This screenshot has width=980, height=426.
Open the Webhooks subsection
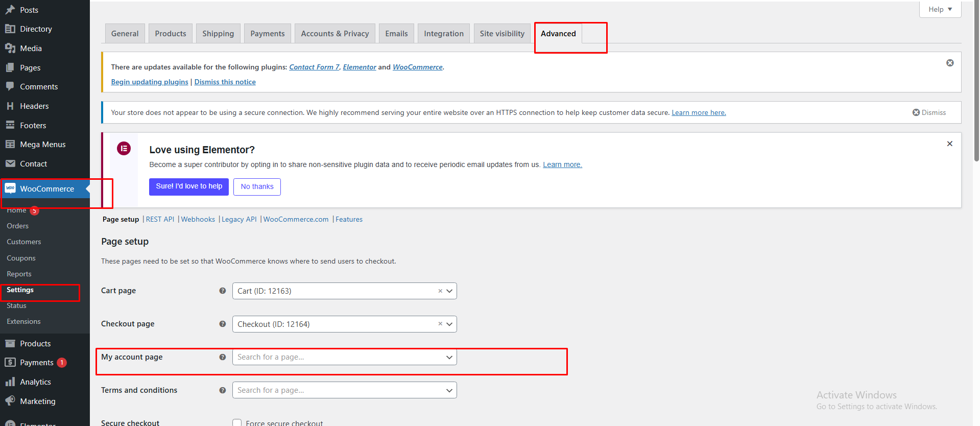point(198,219)
